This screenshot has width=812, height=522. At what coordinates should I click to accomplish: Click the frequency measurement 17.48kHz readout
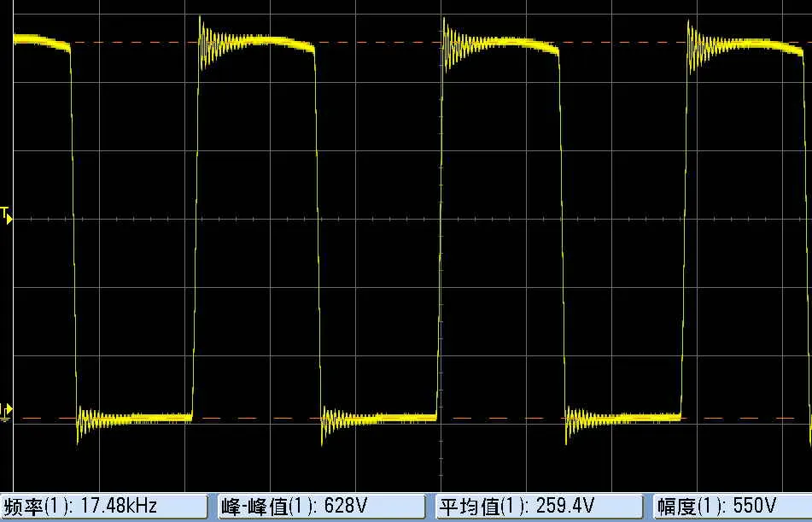[103, 506]
